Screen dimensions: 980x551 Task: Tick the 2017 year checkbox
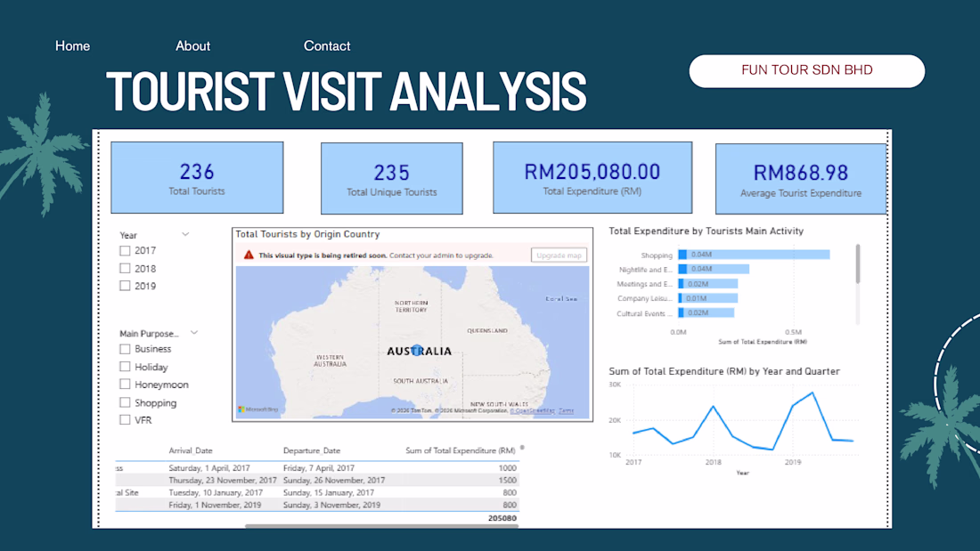click(x=125, y=250)
